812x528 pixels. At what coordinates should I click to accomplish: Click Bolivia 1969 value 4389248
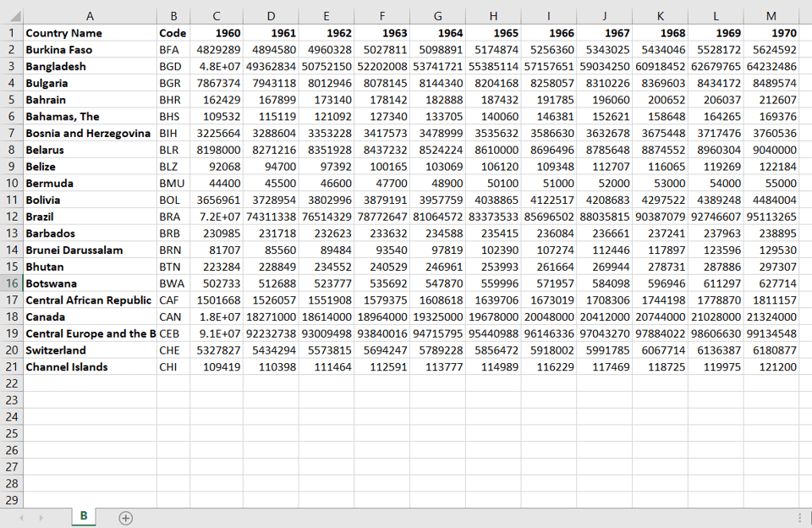716,200
